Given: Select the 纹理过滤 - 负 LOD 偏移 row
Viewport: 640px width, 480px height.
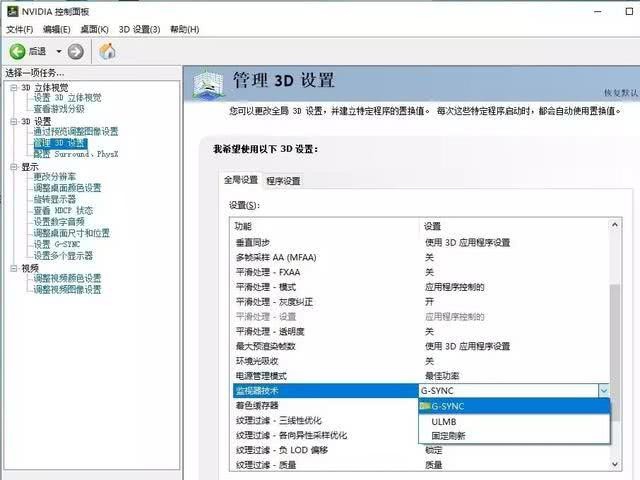Looking at the screenshot, I should pyautogui.click(x=420, y=450).
